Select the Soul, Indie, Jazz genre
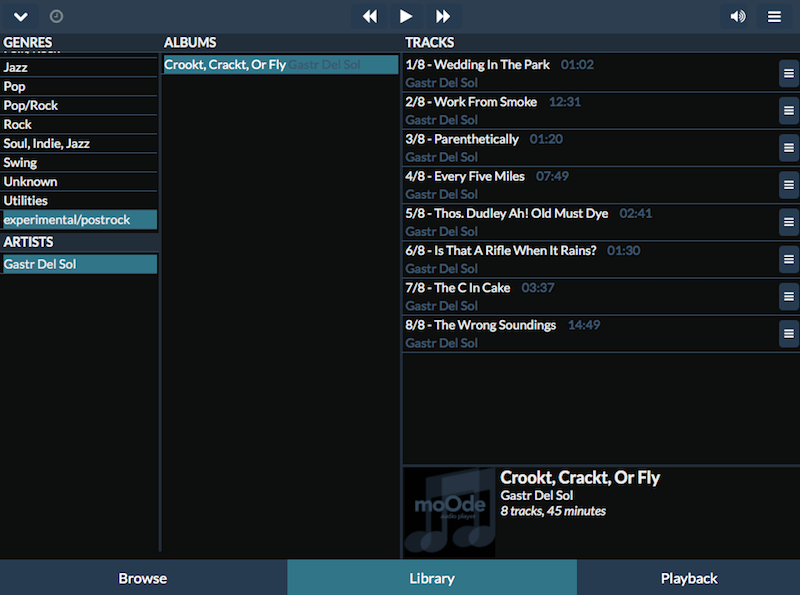Viewport: 800px width, 595px height. point(79,143)
